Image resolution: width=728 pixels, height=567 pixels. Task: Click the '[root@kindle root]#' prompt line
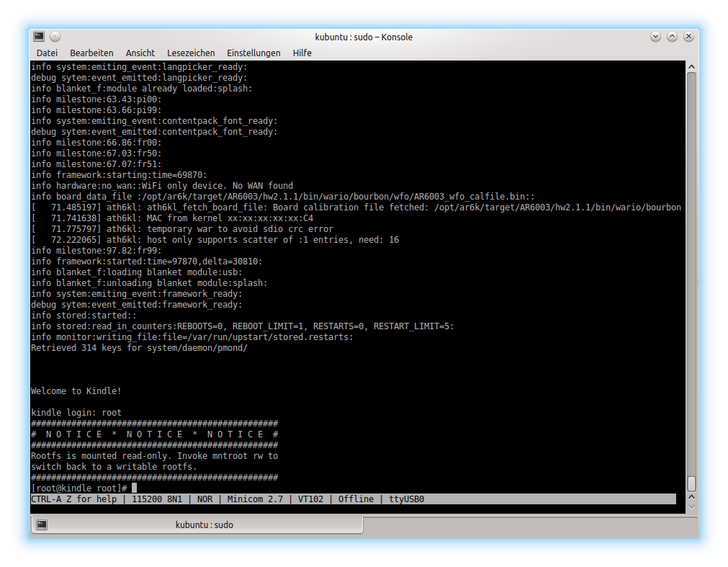click(79, 488)
